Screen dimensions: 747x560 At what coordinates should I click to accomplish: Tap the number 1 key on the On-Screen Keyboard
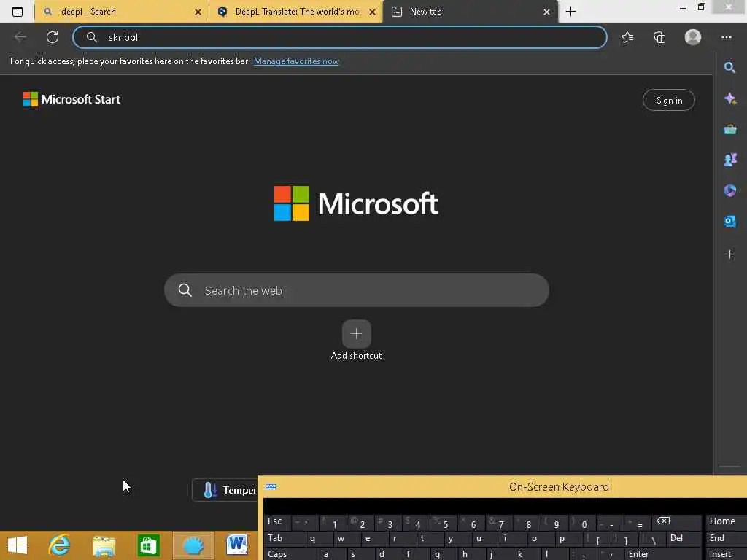[332, 523]
